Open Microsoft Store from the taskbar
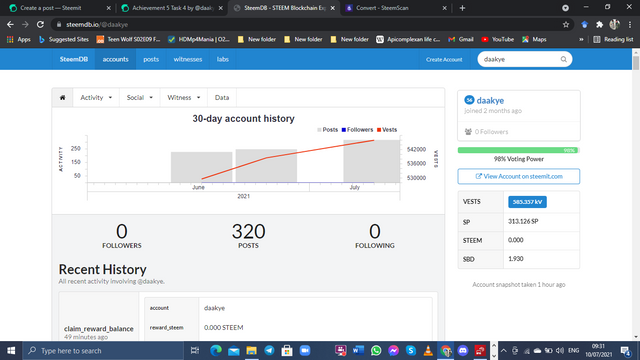Screen dimensions: 640x360 pos(287,351)
